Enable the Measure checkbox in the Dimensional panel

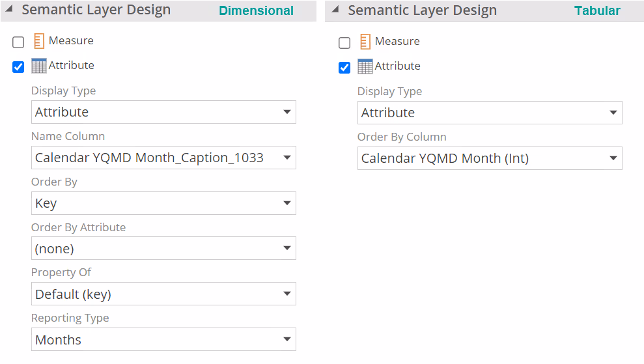click(18, 42)
